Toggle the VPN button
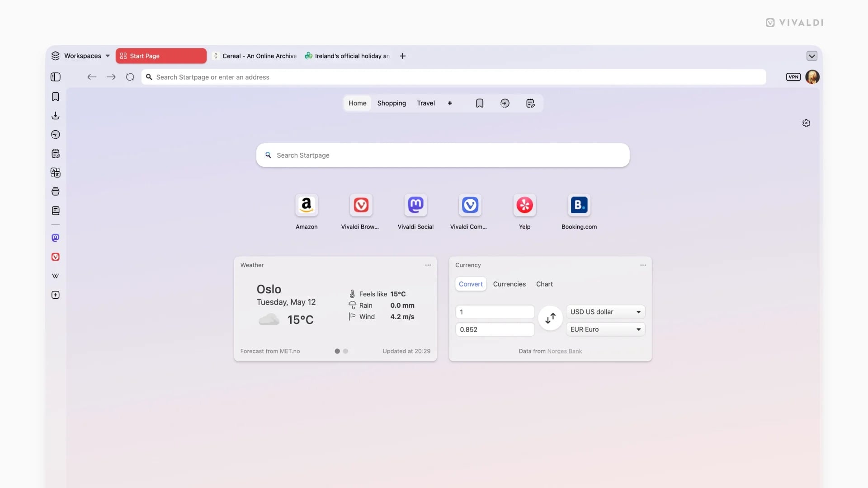This screenshot has height=488, width=868. 793,77
